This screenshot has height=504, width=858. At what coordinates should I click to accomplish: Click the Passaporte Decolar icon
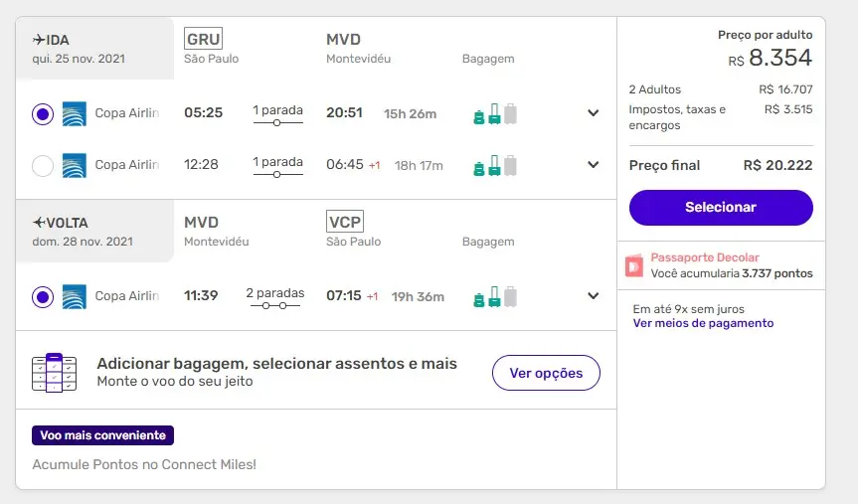(x=634, y=265)
